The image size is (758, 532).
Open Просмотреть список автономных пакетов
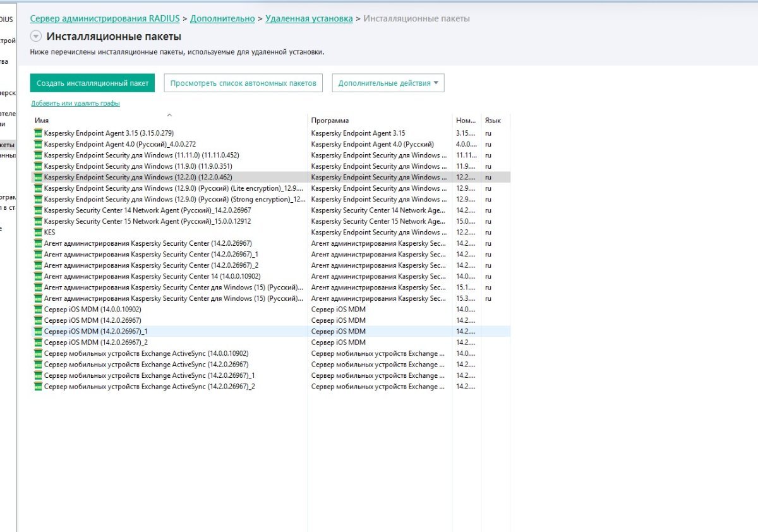point(243,83)
